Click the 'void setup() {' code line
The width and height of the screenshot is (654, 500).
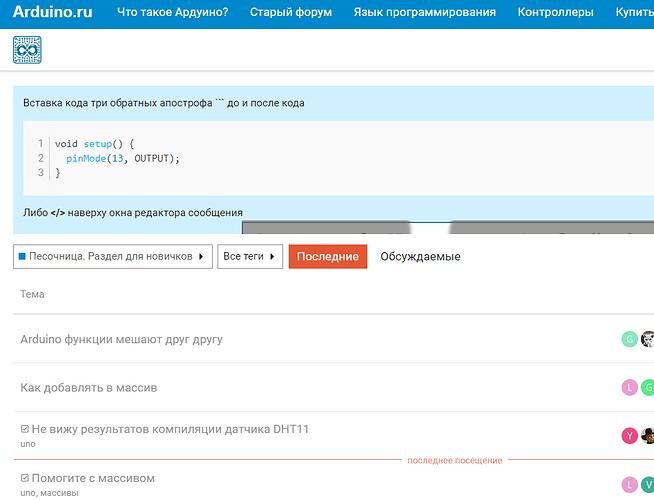tap(94, 144)
